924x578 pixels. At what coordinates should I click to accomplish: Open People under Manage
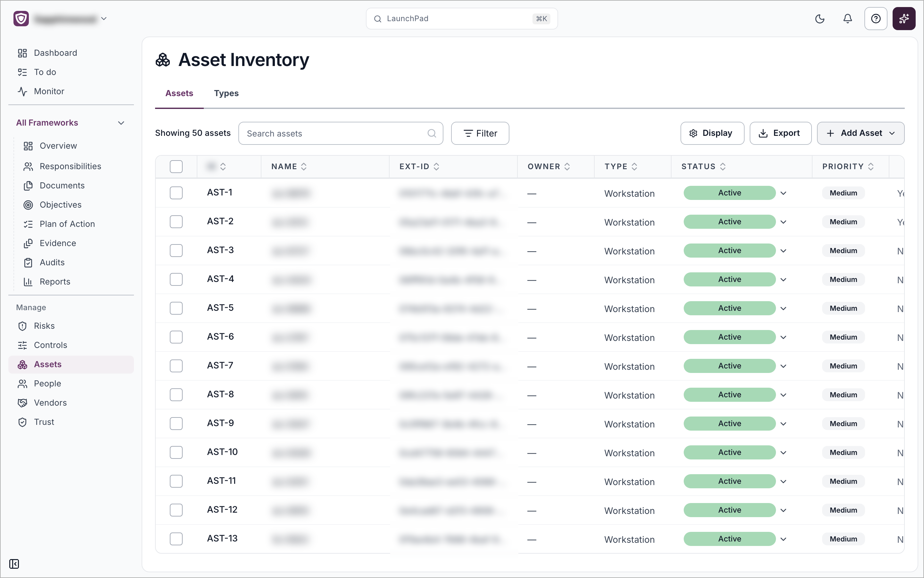pos(71,384)
